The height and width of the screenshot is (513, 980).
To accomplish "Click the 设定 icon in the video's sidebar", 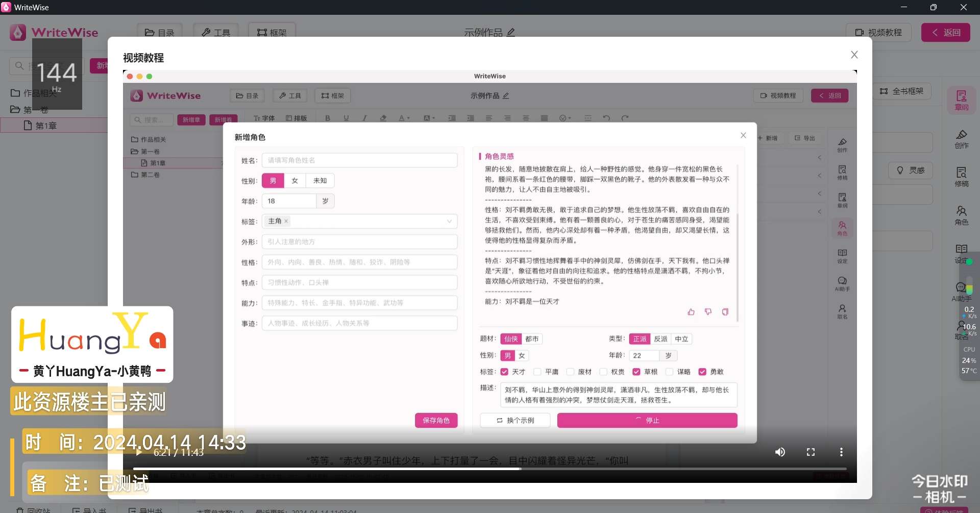I will 842,256.
